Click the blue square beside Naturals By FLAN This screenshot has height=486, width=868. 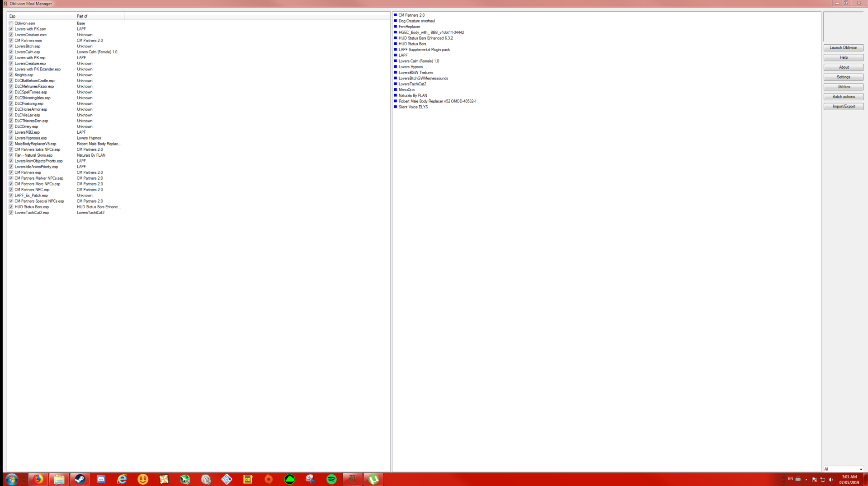pos(396,95)
